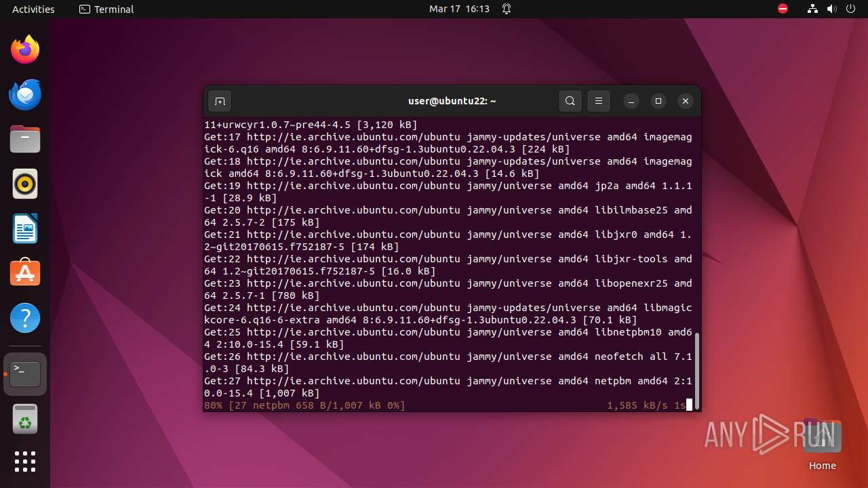Open the volume indicator in top bar
Viewport: 868px width, 488px height.
pyautogui.click(x=831, y=9)
